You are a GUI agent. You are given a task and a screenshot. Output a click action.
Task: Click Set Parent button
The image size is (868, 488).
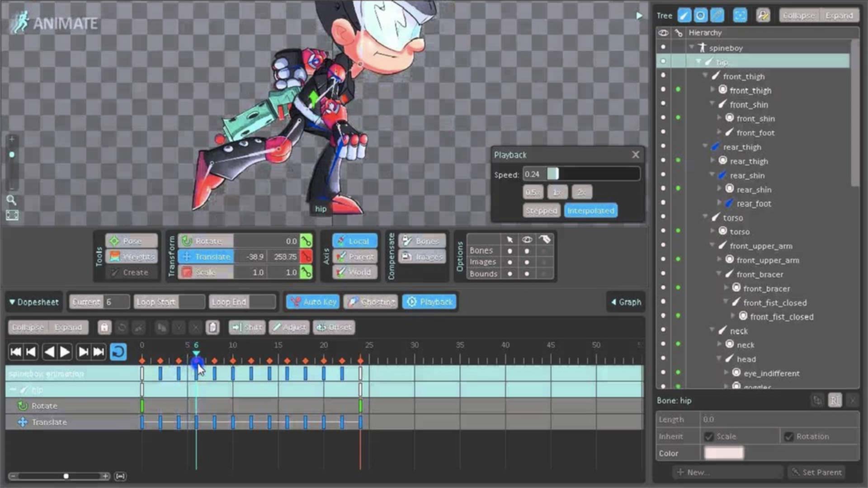[x=816, y=472]
